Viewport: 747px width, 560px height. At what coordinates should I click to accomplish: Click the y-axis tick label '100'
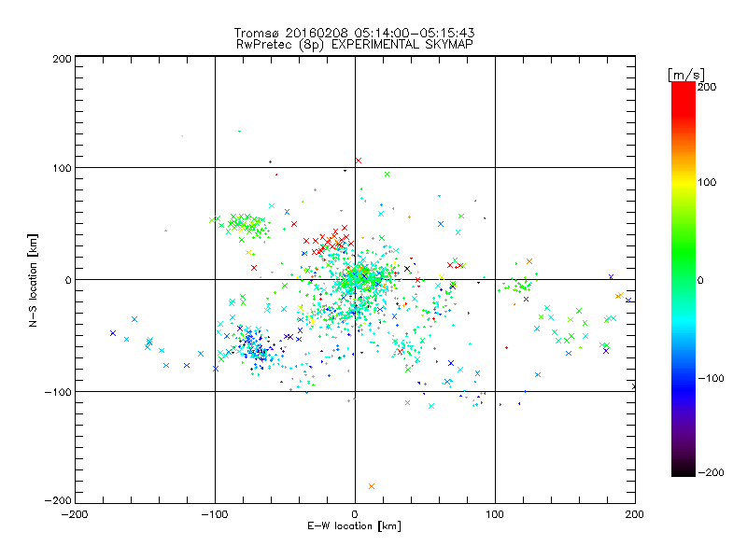62,168
